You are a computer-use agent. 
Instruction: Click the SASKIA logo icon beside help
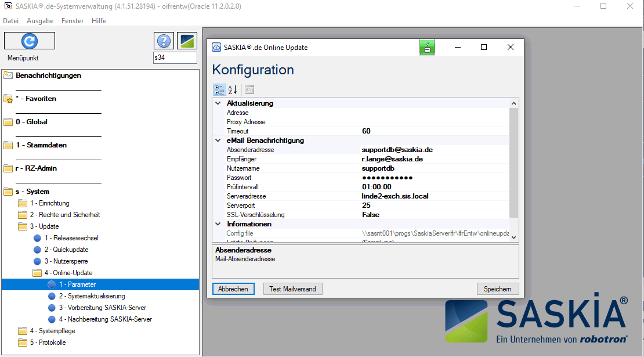pyautogui.click(x=187, y=41)
